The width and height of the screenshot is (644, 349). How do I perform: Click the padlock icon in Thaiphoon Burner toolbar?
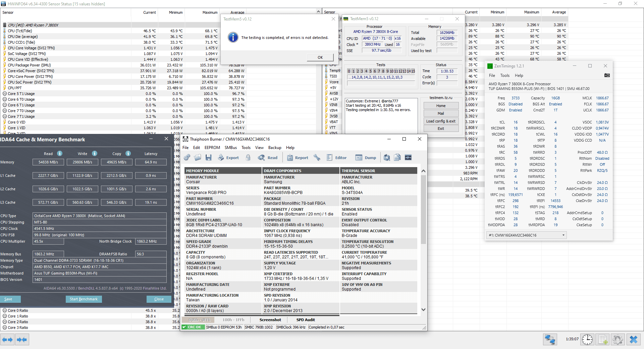coord(248,157)
